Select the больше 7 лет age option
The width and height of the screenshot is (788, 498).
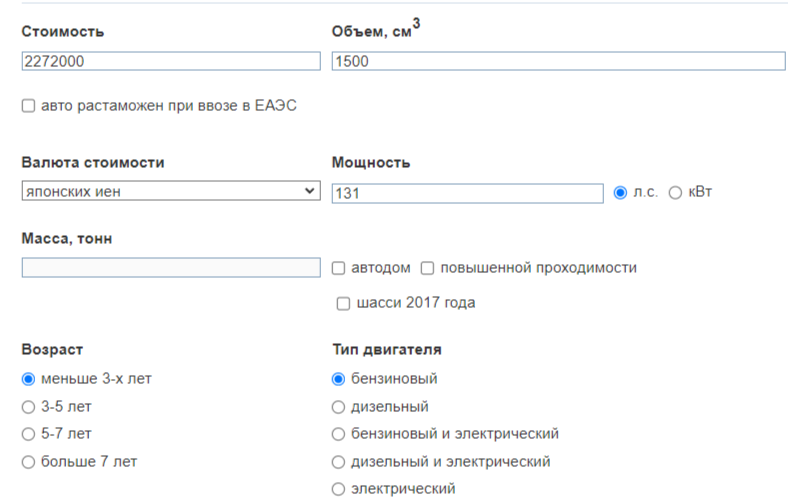(29, 462)
